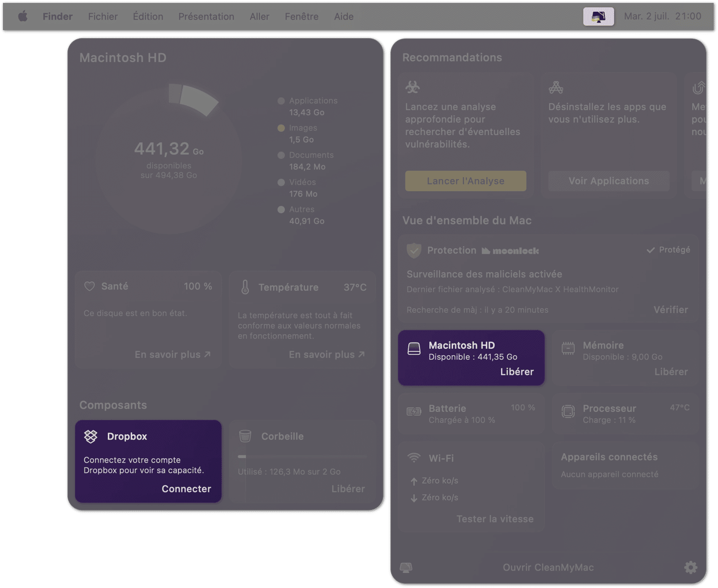Image resolution: width=718 pixels, height=588 pixels.
Task: Click Lancer l'Analyse button
Action: [x=466, y=181]
